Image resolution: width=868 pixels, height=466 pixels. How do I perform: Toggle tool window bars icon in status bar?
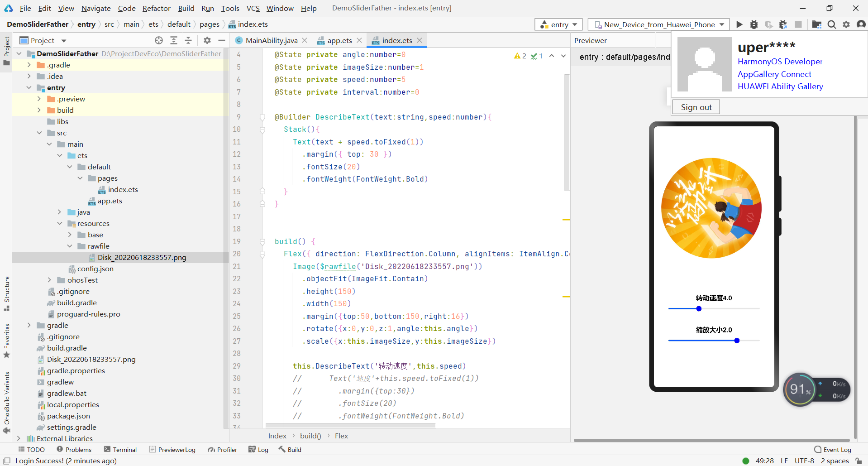7,461
